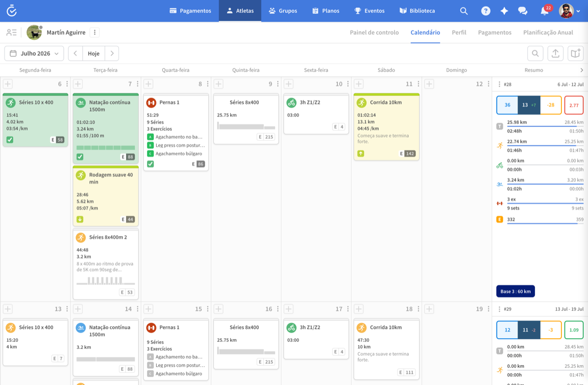
Task: Open day 7 options menu
Action: point(138,84)
